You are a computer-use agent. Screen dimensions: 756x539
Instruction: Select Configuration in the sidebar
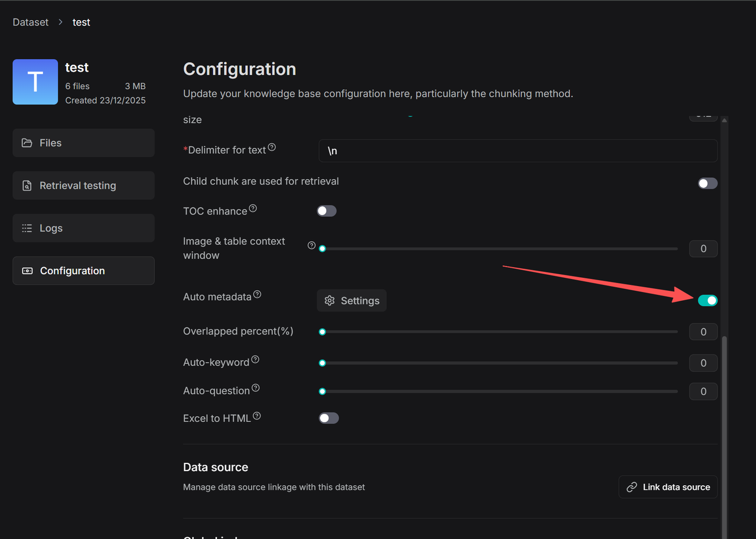click(83, 271)
